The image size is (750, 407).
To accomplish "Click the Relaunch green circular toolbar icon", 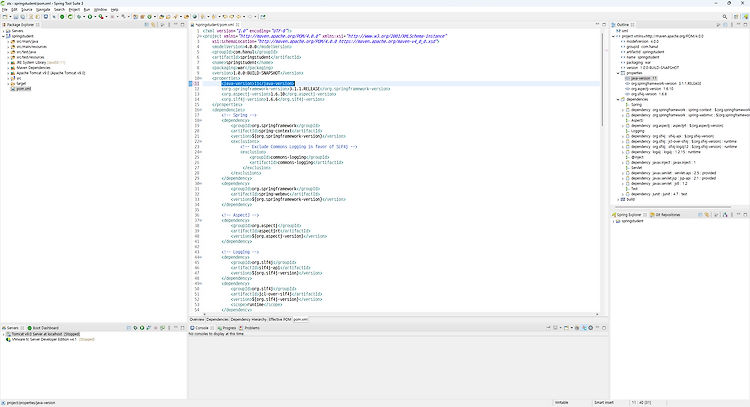I will (x=70, y=17).
